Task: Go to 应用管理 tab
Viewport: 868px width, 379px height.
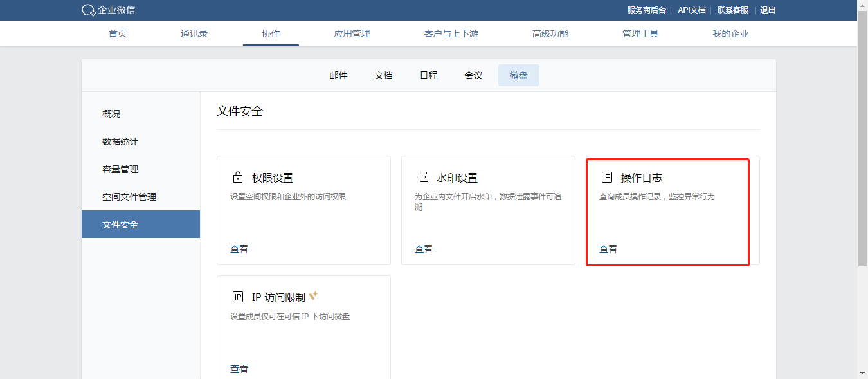Action: 352,33
